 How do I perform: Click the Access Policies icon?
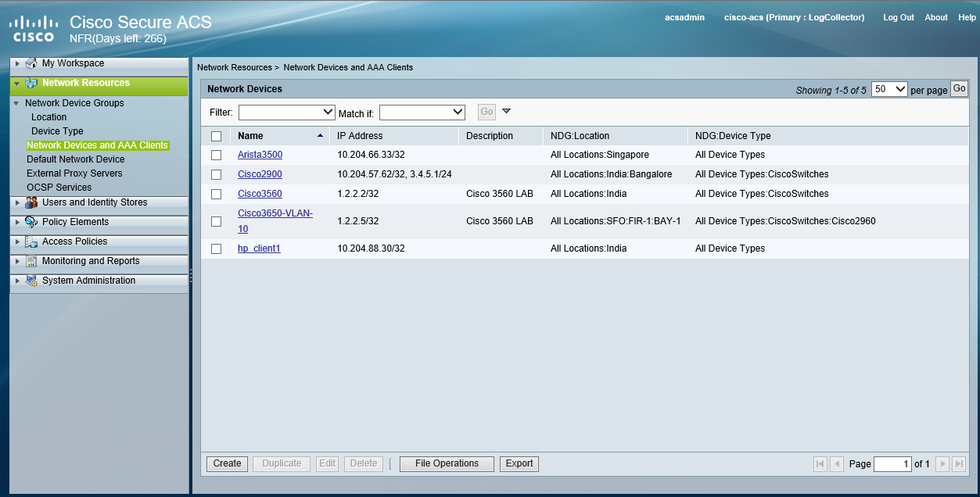point(31,241)
